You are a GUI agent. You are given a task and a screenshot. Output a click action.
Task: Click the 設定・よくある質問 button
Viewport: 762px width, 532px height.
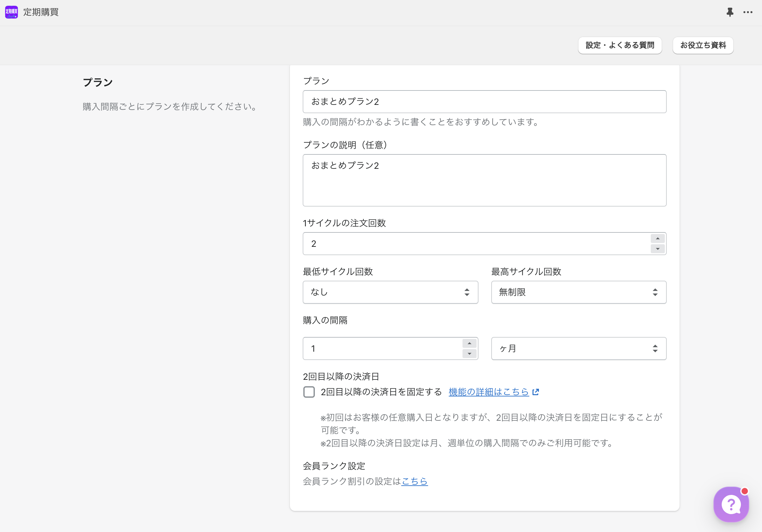[620, 45]
